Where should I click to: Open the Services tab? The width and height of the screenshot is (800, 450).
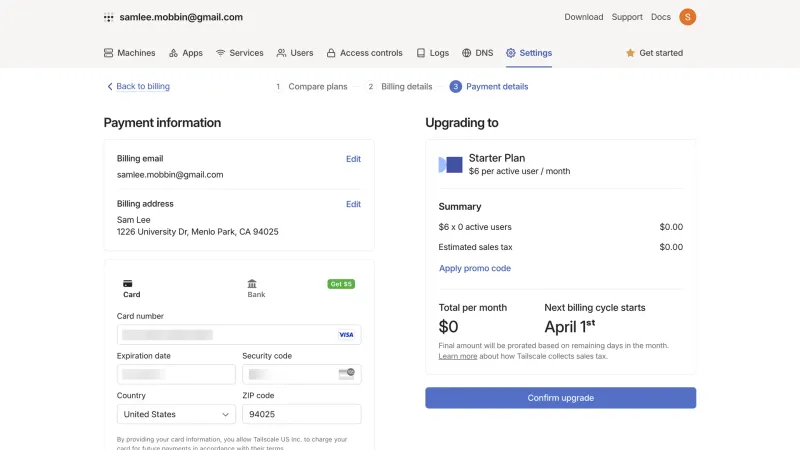tap(240, 53)
